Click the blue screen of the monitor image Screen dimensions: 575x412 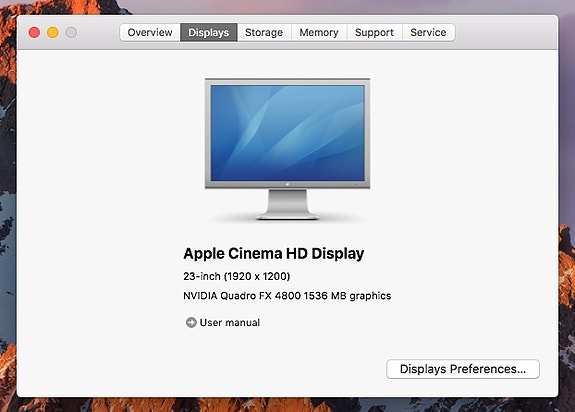point(288,133)
